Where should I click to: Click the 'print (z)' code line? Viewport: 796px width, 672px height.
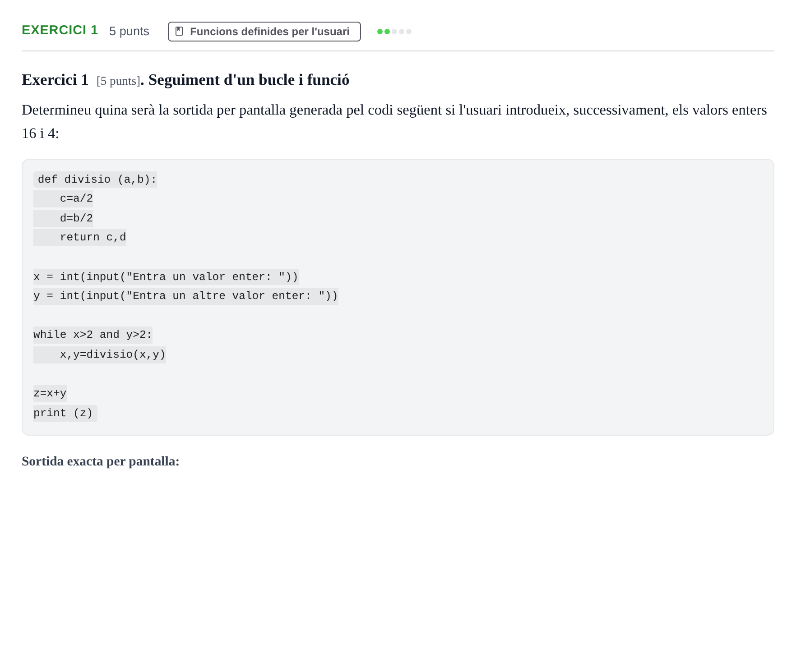[65, 413]
